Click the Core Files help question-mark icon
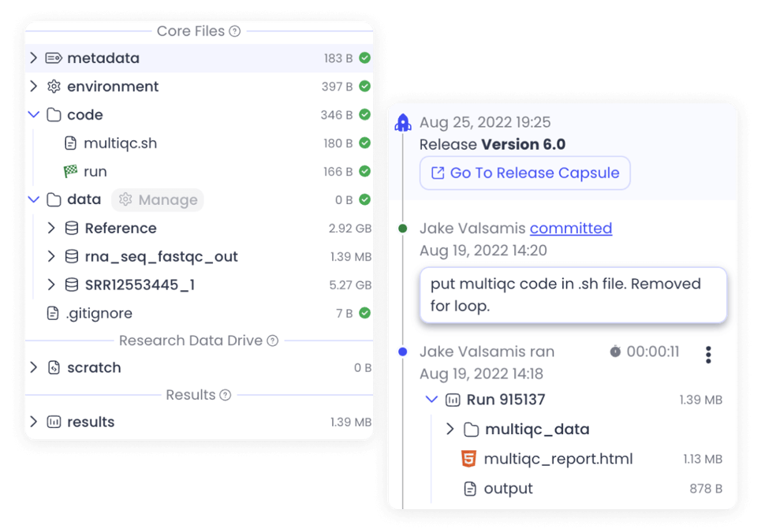The height and width of the screenshot is (532, 761). pos(235,32)
